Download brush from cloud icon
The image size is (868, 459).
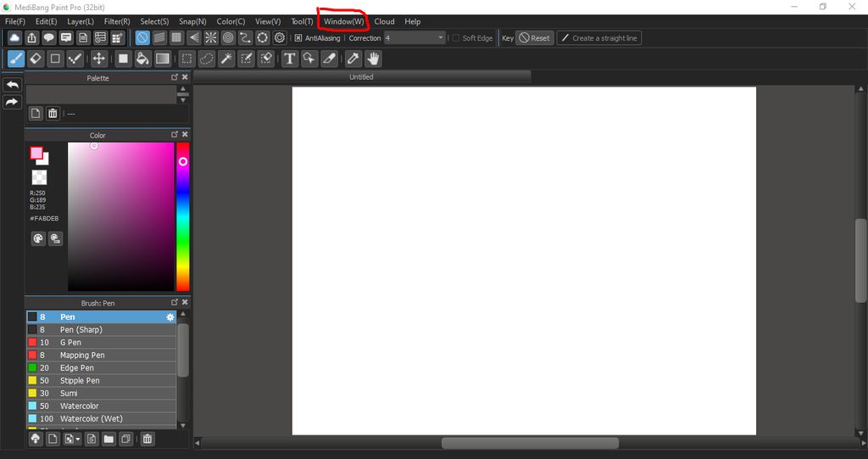[x=36, y=439]
